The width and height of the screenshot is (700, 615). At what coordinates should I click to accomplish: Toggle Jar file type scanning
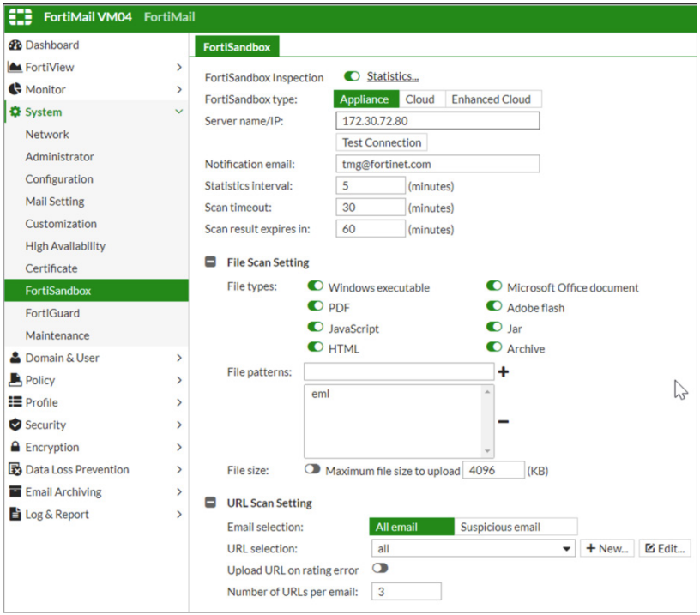[x=494, y=327]
